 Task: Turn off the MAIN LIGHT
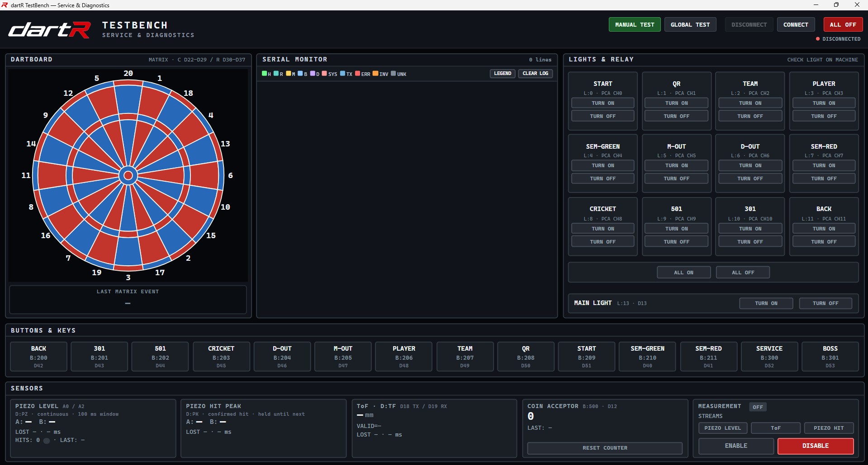pos(826,303)
